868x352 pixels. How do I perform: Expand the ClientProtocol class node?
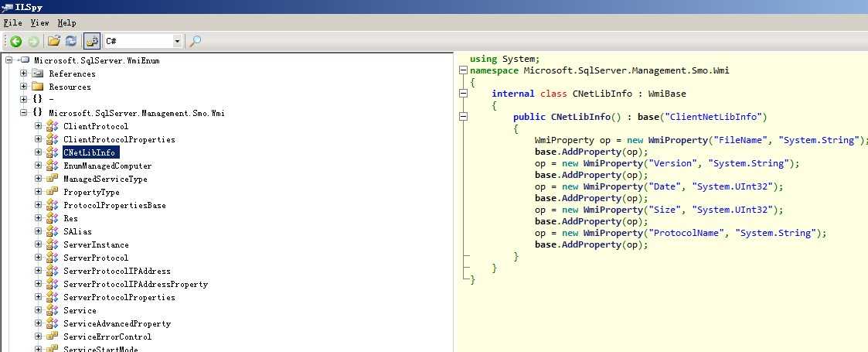point(38,126)
